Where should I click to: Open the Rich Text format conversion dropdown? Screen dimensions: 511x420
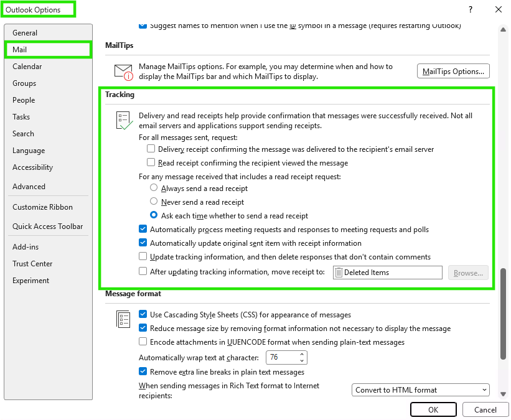tap(420, 390)
